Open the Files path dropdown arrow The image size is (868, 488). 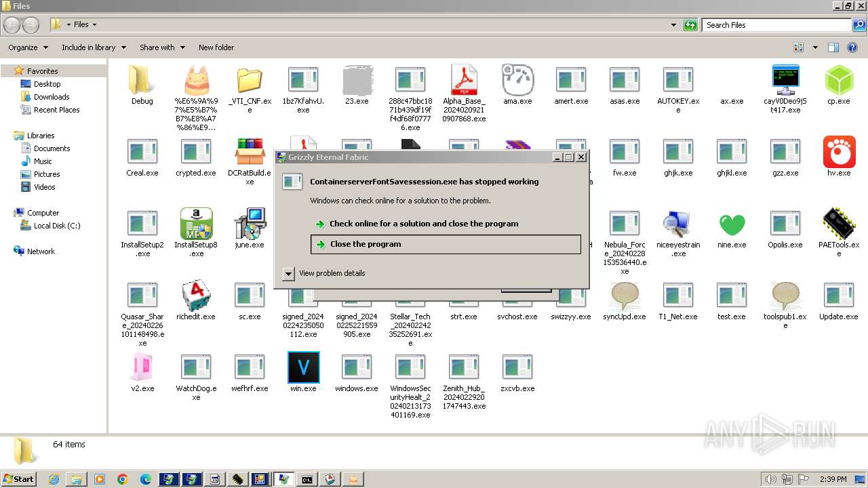coord(94,25)
